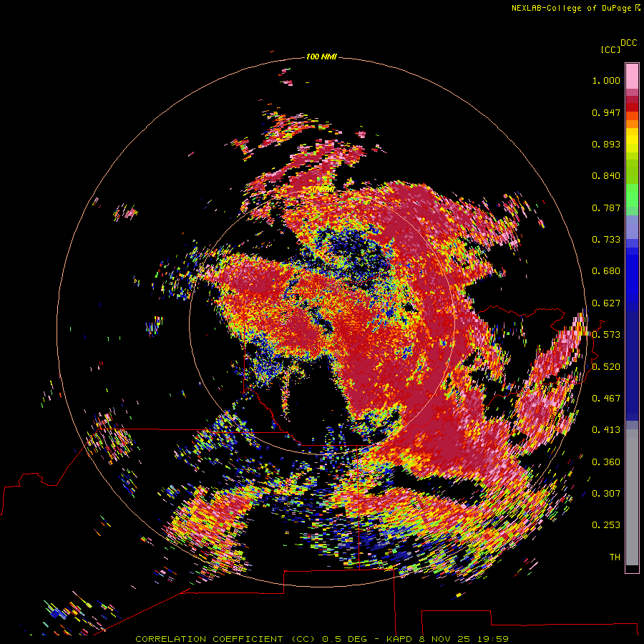Click the 50 NMI range ring label
This screenshot has height=644, width=644.
(x=321, y=190)
